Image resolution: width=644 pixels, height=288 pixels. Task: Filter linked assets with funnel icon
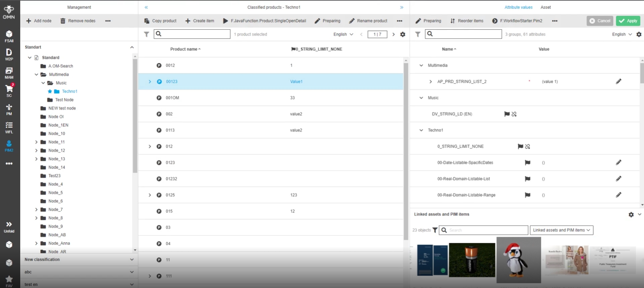[x=435, y=230]
